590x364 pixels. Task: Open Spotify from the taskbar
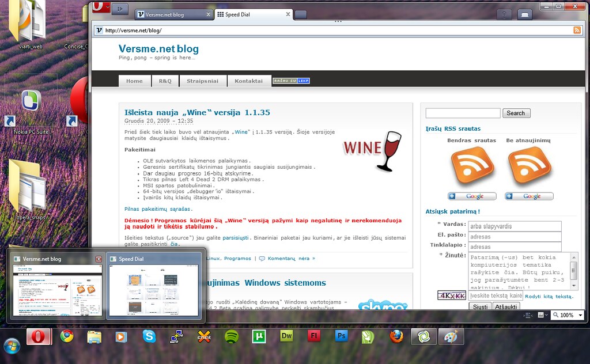(232, 336)
